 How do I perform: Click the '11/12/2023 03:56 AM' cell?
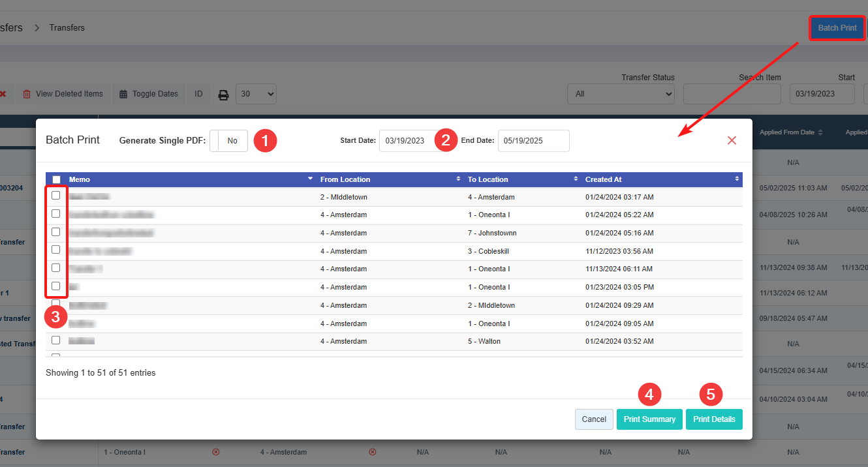[619, 251]
